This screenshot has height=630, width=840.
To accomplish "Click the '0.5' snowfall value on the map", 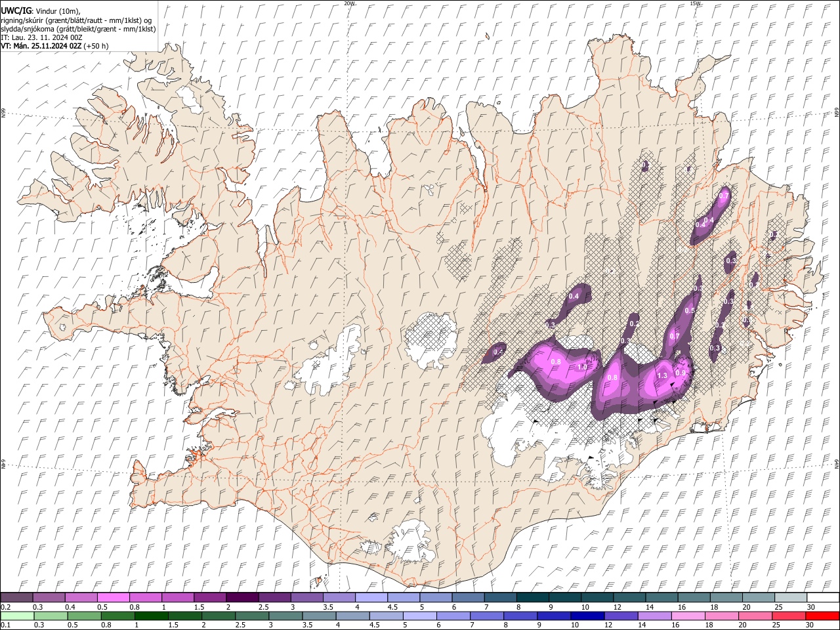I will 690,310.
